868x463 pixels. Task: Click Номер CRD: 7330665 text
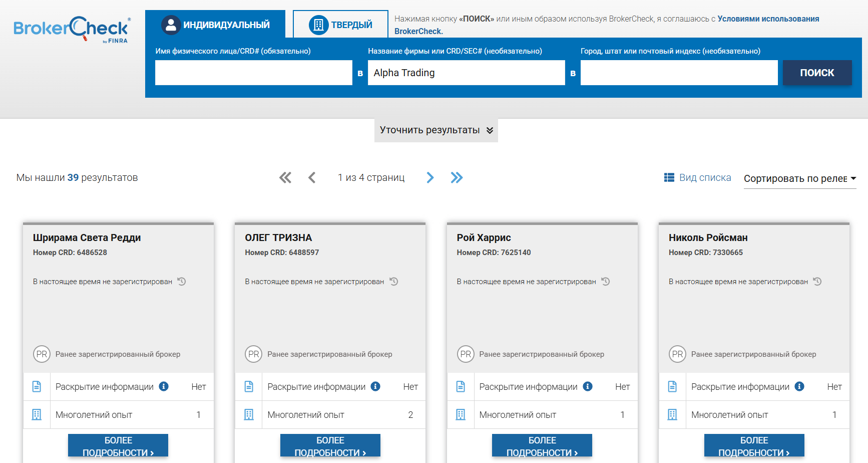pyautogui.click(x=706, y=253)
